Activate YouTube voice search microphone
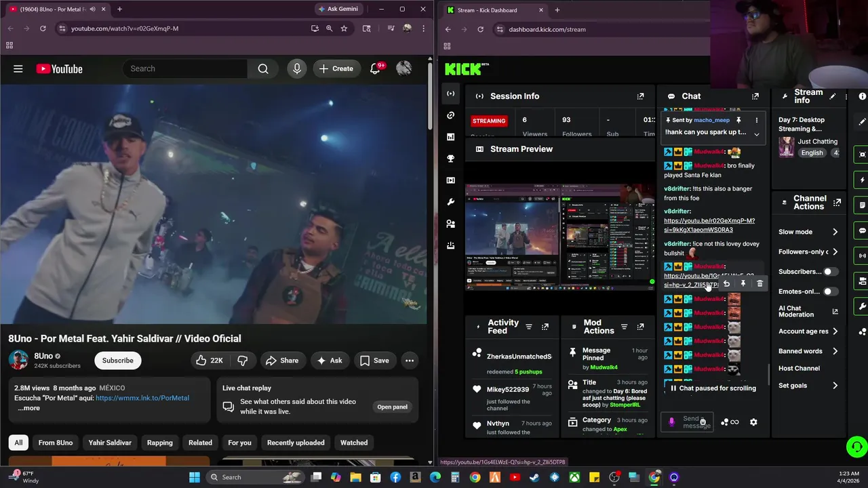Image resolution: width=868 pixels, height=488 pixels. (296, 68)
